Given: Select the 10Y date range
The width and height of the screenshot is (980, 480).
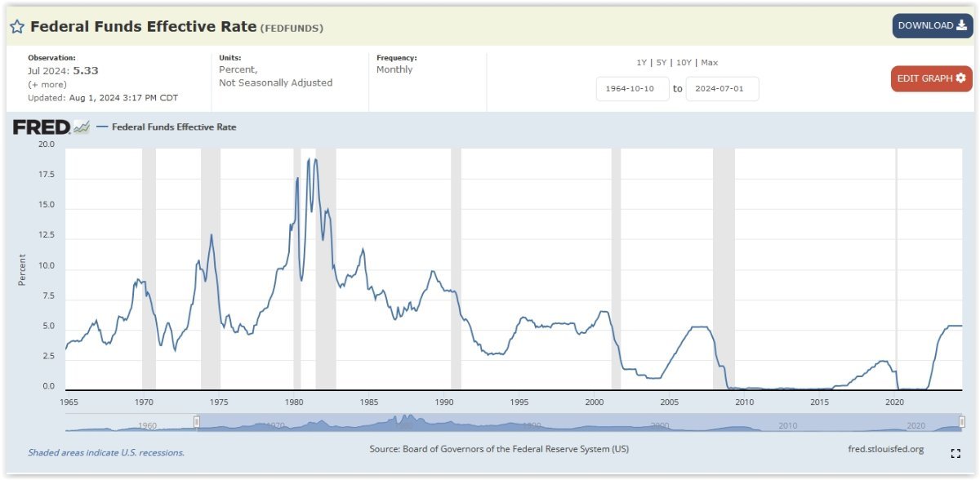Looking at the screenshot, I should 684,63.
